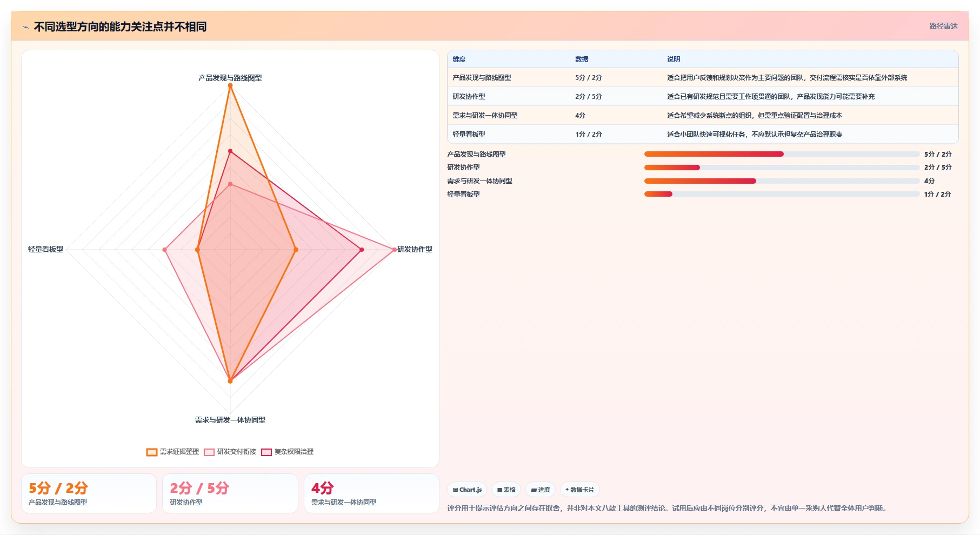
Task: Click radar axis label 轻量看板型
Action: tap(45, 249)
